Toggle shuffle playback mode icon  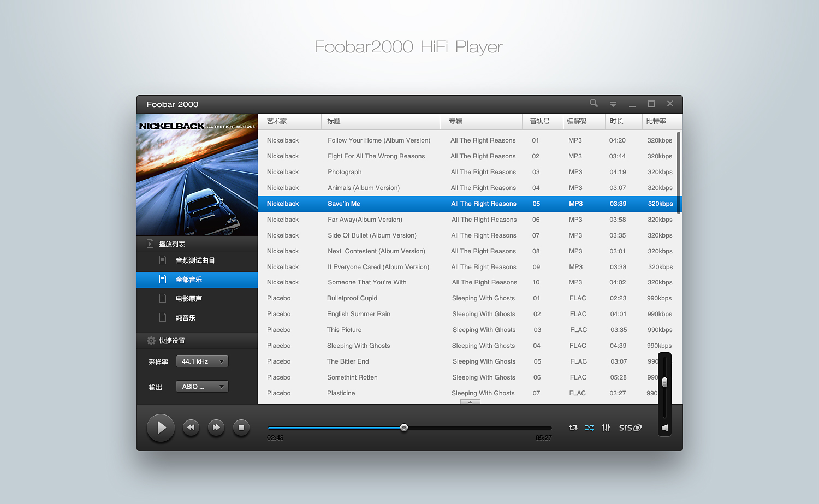coord(590,428)
